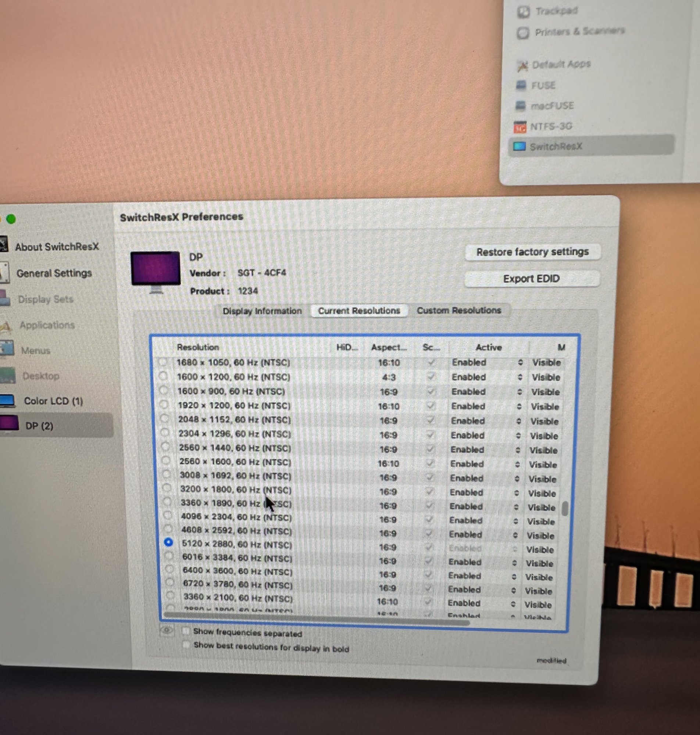
Task: Select the 4096 × 2304 resolution radio button
Action: pyautogui.click(x=168, y=515)
